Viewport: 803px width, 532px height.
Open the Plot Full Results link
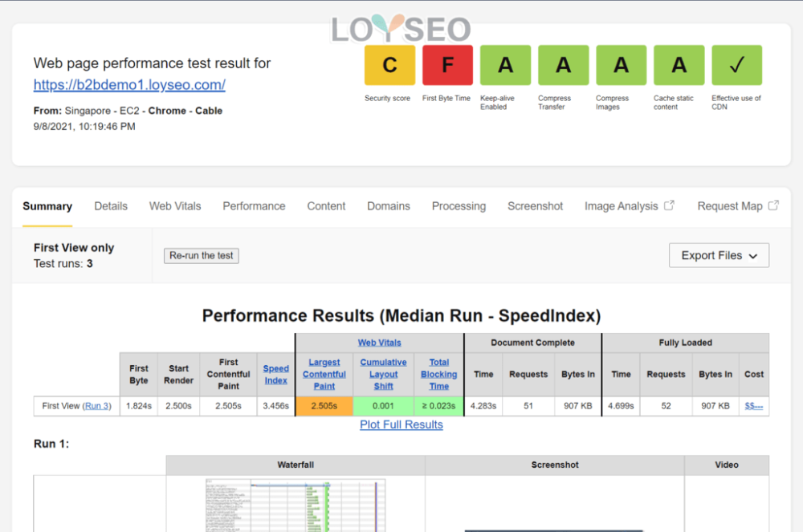[401, 424]
